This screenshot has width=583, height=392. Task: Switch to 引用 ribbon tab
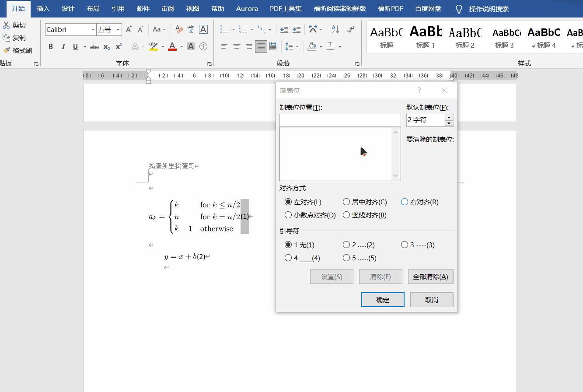118,8
